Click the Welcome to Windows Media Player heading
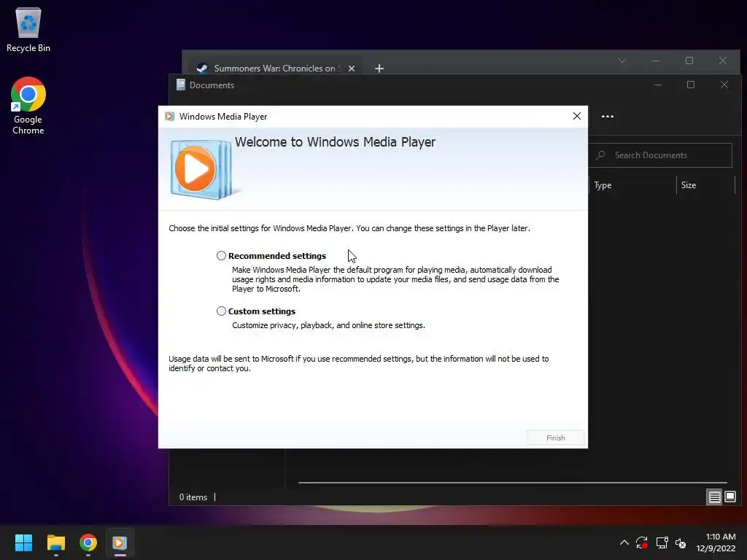This screenshot has height=560, width=747. coord(335,142)
